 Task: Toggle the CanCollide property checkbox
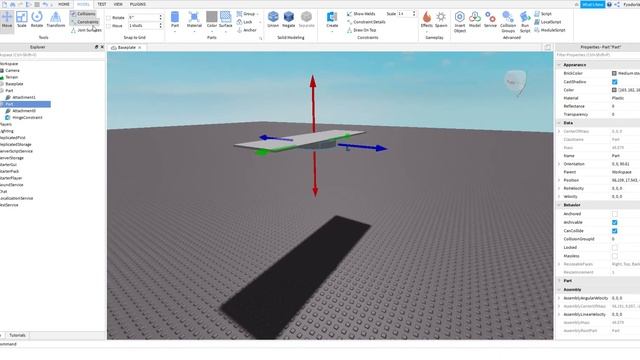[614, 231]
